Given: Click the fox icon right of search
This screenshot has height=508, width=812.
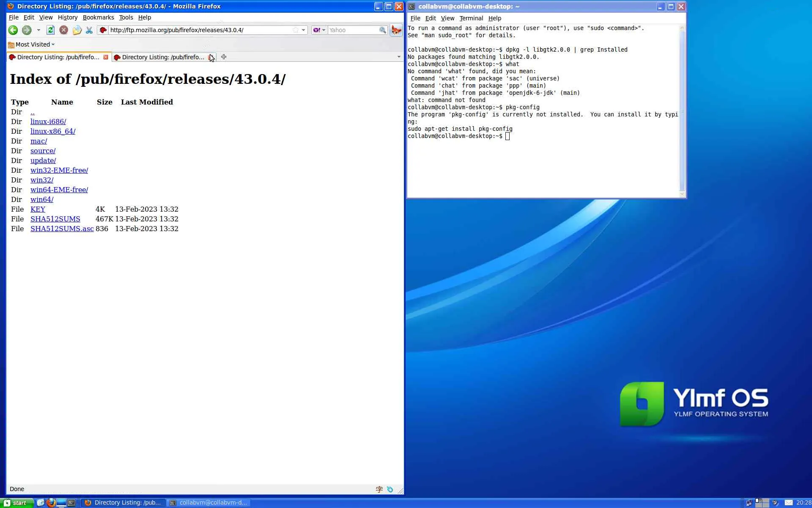Looking at the screenshot, I should pos(396,30).
